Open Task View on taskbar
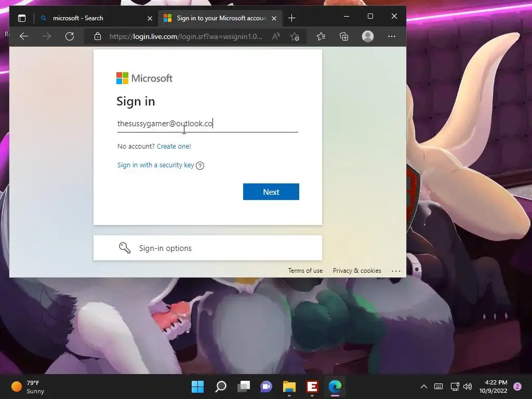The image size is (532, 399). tap(244, 387)
